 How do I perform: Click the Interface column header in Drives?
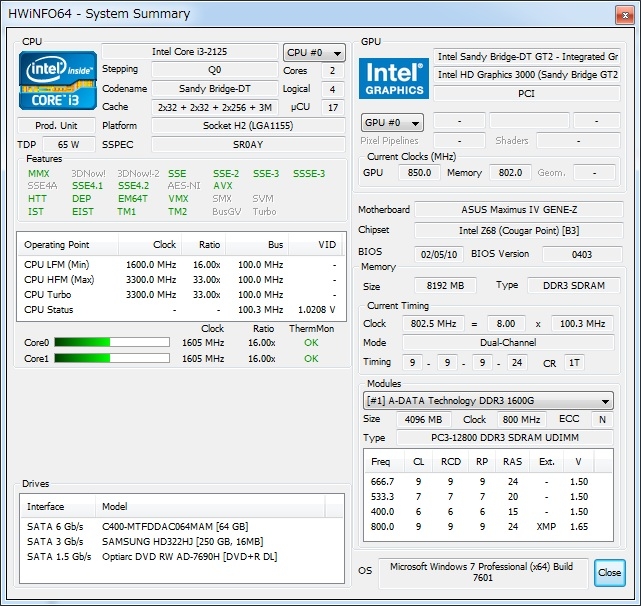pos(57,507)
